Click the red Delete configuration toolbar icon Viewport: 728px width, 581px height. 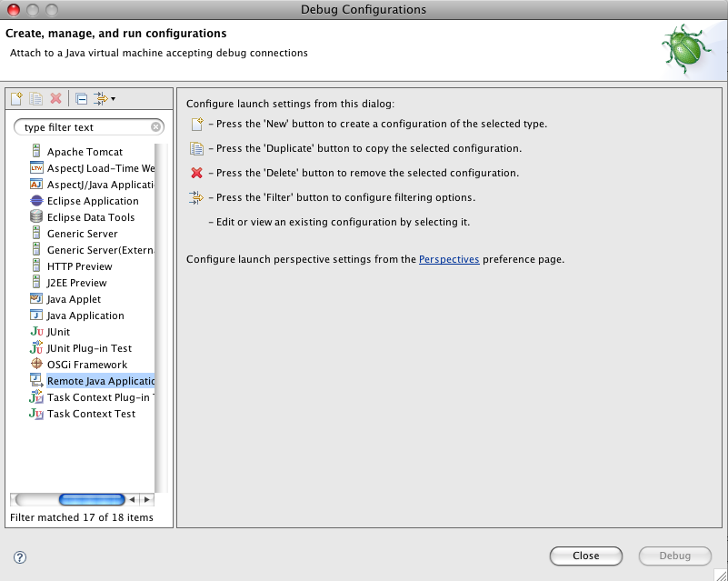click(x=55, y=98)
